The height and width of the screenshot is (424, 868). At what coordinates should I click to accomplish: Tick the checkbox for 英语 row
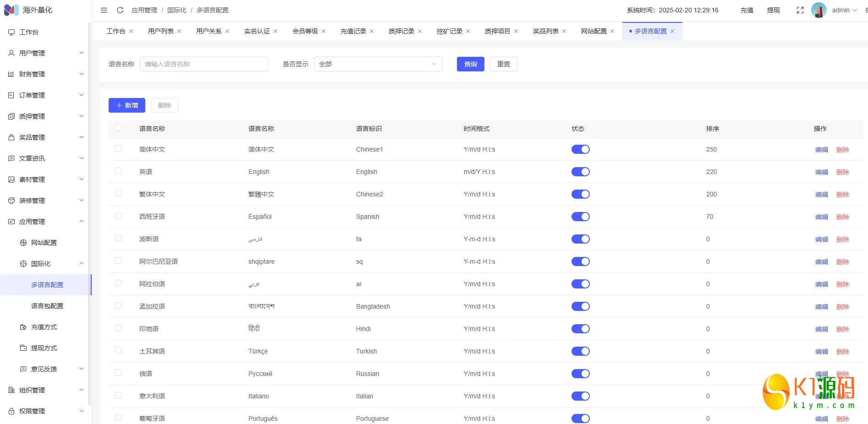point(118,171)
